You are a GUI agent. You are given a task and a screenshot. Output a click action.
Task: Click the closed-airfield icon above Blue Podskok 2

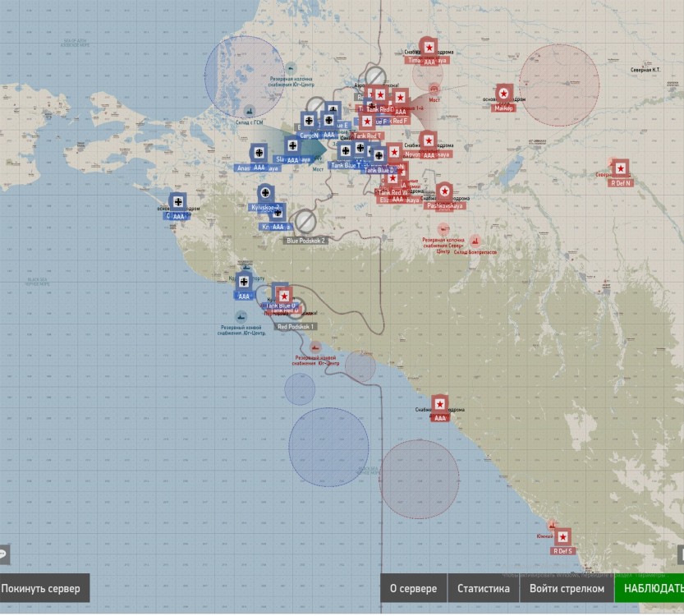pyautogui.click(x=305, y=221)
